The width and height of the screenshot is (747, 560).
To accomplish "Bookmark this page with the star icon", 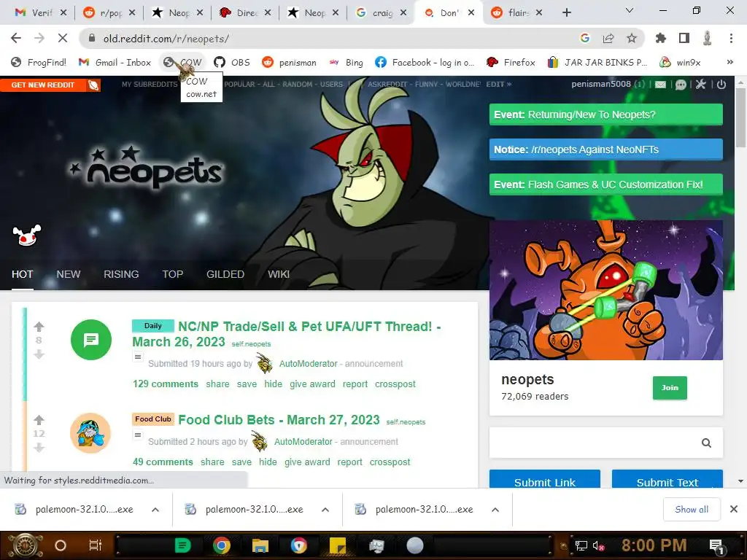I will [x=632, y=38].
